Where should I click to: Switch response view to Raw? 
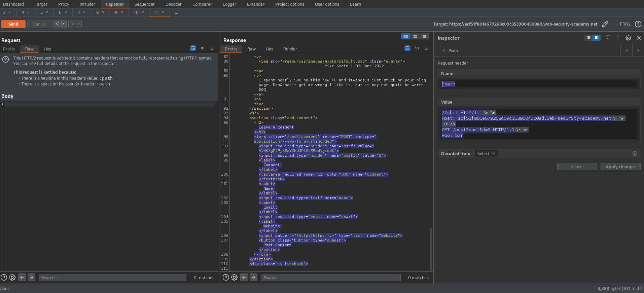tap(251, 49)
